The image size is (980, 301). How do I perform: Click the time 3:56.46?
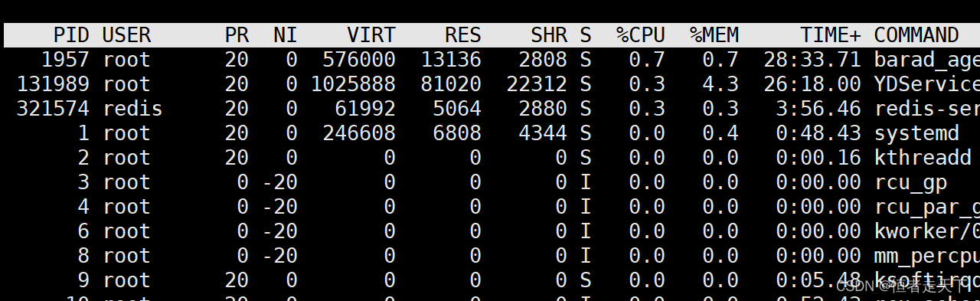pyautogui.click(x=818, y=109)
